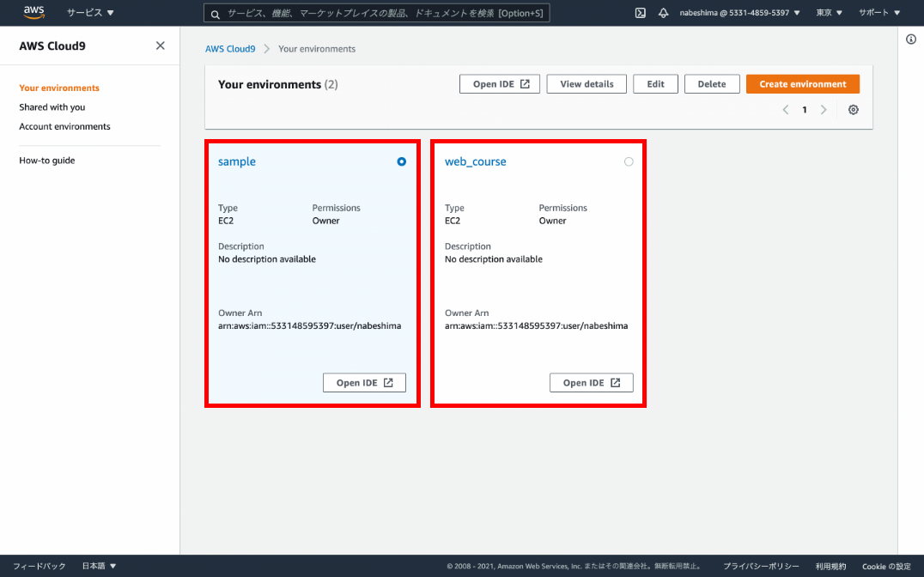Viewport: 924px width, 577px height.
Task: Expand the サービス services menu
Action: click(x=90, y=12)
